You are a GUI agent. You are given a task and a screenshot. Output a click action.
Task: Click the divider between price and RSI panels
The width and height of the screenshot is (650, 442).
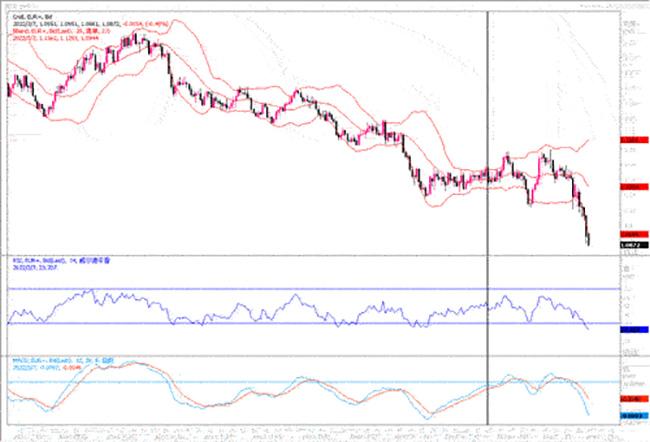tap(300, 253)
